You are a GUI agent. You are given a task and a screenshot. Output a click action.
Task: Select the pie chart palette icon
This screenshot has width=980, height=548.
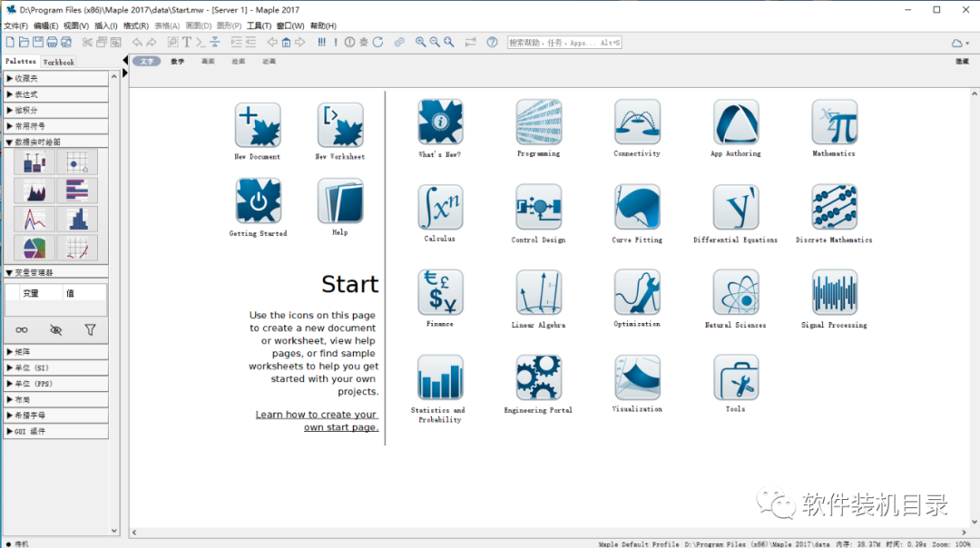coord(34,248)
